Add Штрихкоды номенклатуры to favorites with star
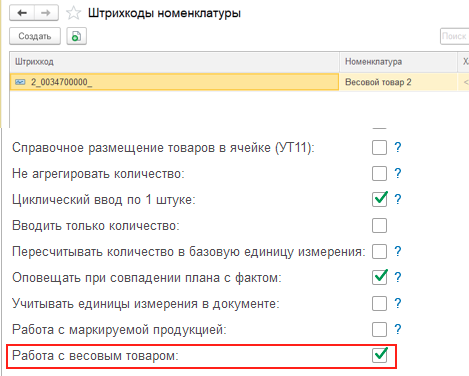This screenshot has height=376, width=469. point(73,13)
